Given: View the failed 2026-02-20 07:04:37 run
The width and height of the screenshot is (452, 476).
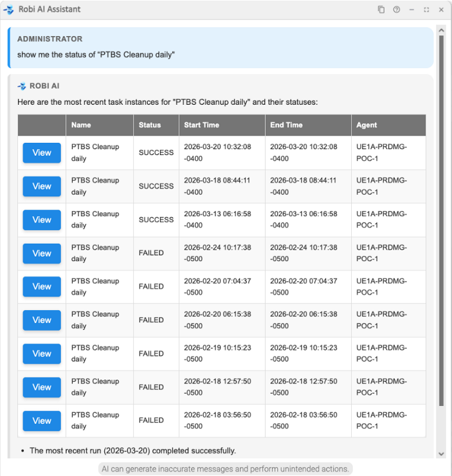Looking at the screenshot, I should click(x=42, y=287).
